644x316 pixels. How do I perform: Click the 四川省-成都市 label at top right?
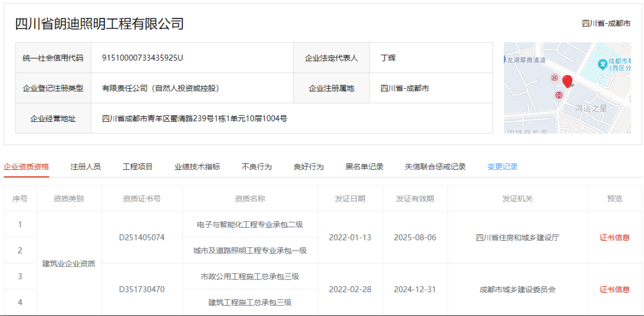[x=606, y=24]
